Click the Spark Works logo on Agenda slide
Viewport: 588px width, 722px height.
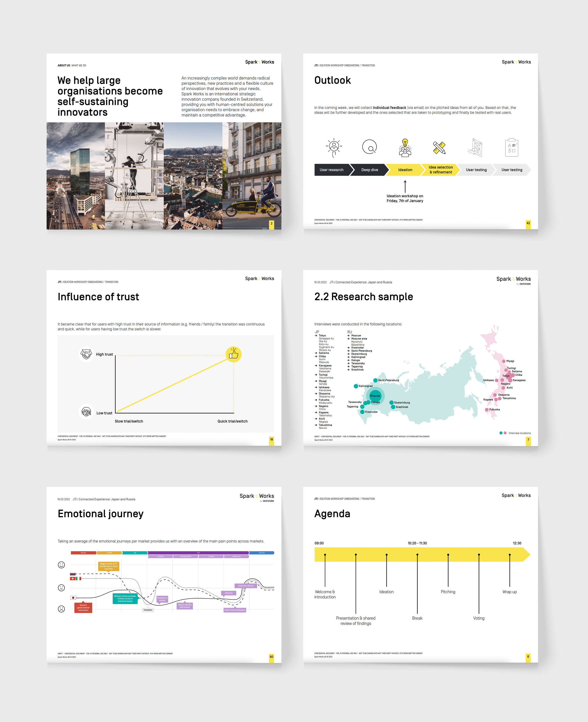click(x=516, y=495)
